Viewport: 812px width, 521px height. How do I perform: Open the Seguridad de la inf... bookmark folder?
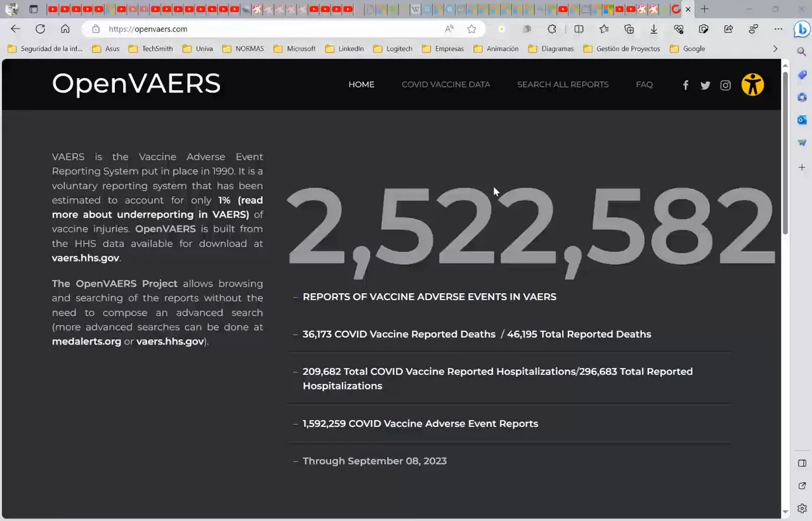point(44,49)
